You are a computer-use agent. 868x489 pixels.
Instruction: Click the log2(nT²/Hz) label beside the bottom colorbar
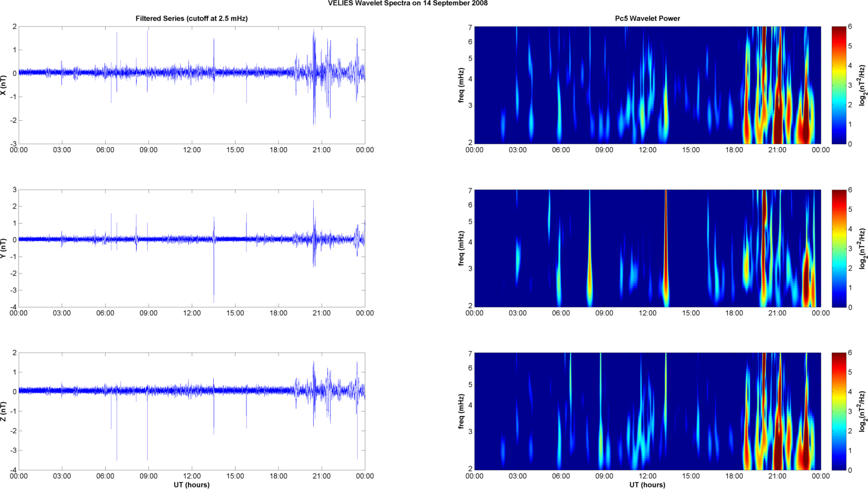click(862, 411)
